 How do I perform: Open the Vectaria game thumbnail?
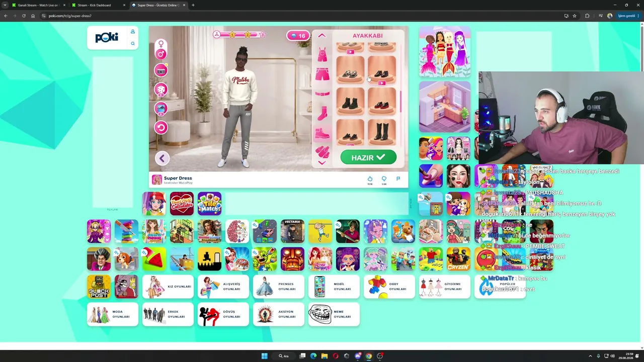tap(292, 231)
